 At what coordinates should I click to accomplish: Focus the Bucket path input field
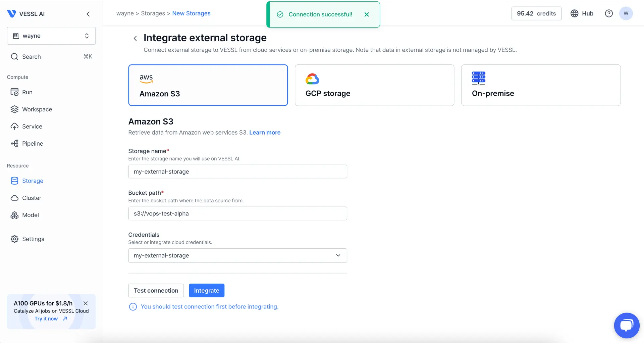pos(237,213)
